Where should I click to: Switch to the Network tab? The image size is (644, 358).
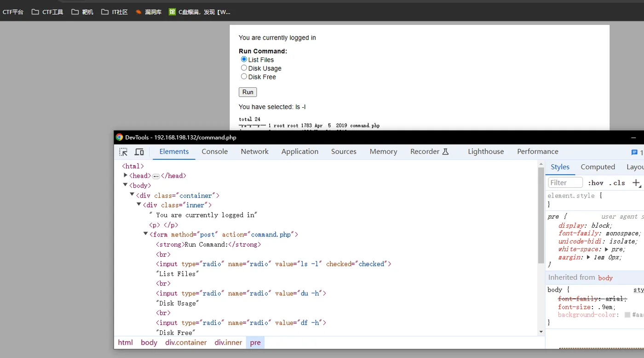[x=254, y=151]
